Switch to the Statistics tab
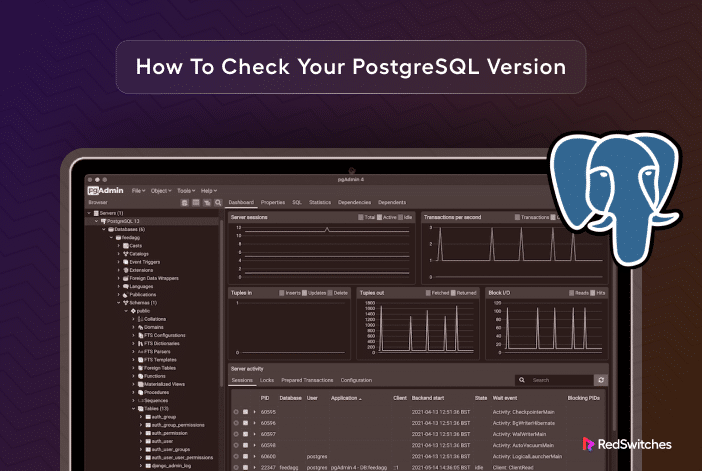This screenshot has height=471, width=702. pos(320,202)
